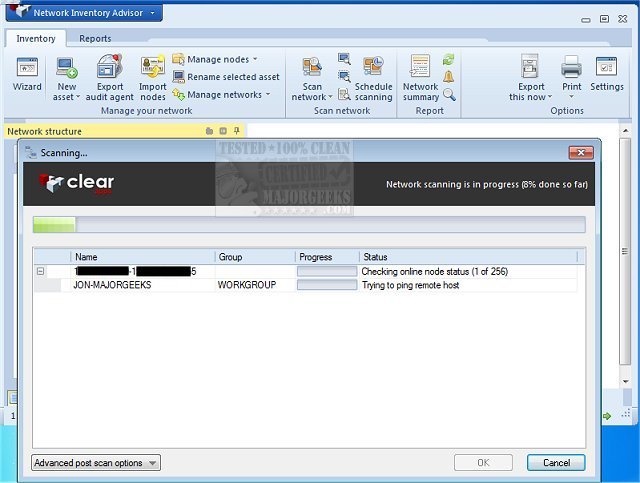Viewport: 640px width, 483px height.
Task: Expand the Scan network dropdown arrow
Action: point(330,97)
